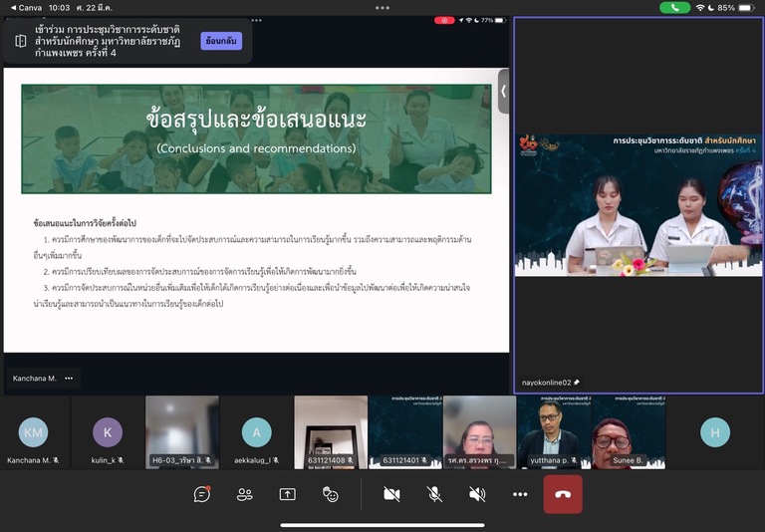Open options next to Kanchana M. label

point(69,379)
